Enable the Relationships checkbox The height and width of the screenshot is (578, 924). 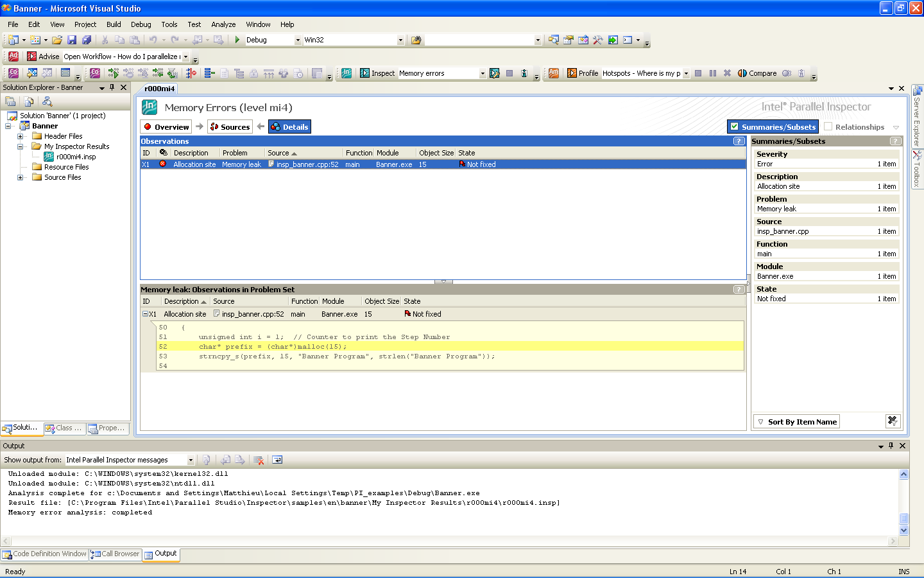828,127
